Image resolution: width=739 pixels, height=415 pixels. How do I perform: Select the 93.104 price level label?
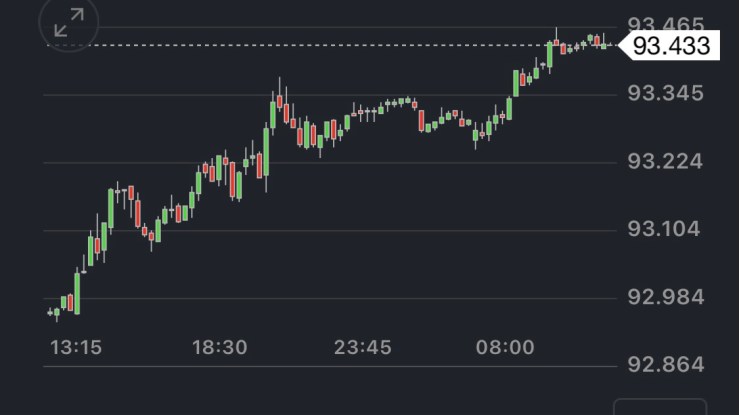(664, 229)
